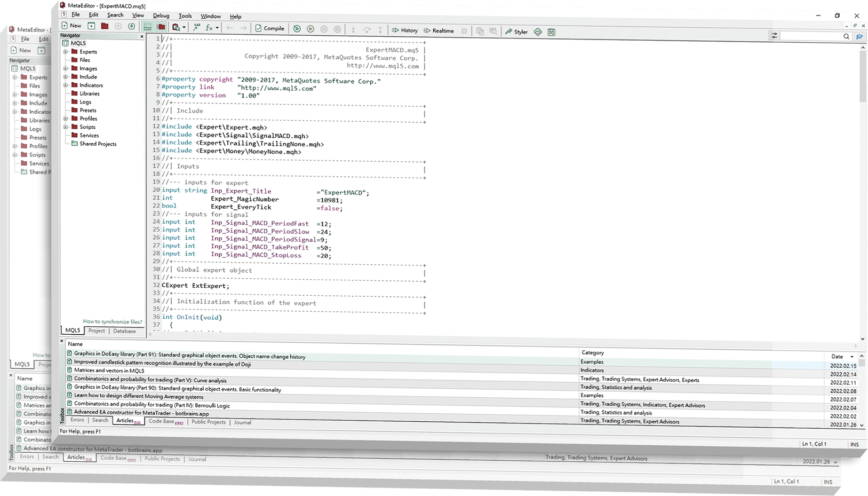Click the Step Out up-arrow icon
868x496 pixels.
pyautogui.click(x=380, y=30)
